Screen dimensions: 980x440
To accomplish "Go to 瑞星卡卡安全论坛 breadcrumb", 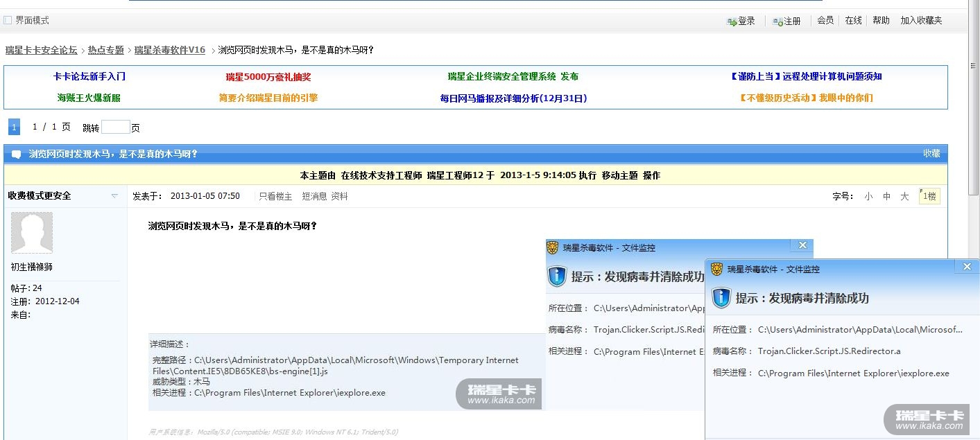I will click(x=42, y=50).
